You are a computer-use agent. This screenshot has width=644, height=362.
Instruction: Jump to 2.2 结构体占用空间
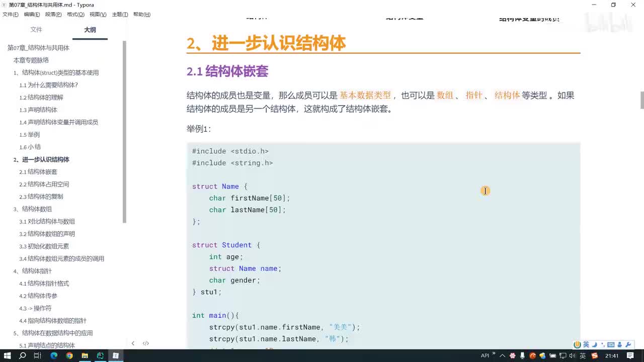coord(44,184)
